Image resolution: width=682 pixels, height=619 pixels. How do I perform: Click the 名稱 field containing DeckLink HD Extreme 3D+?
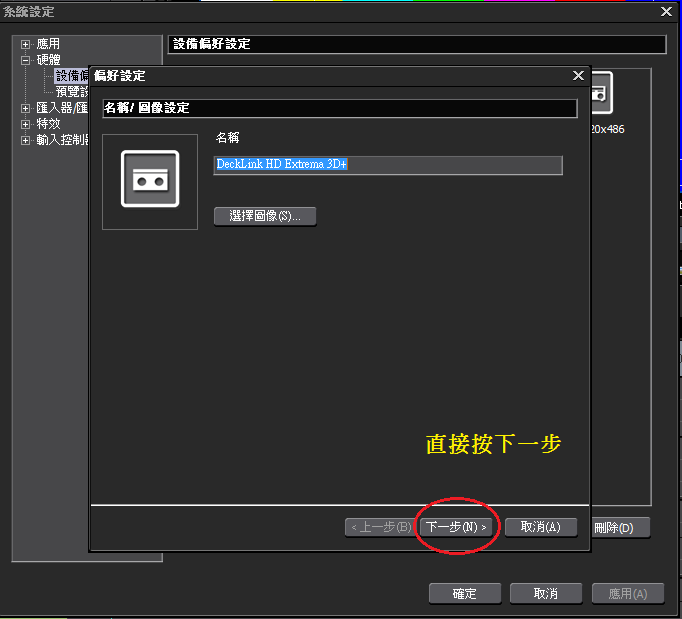[x=388, y=164]
